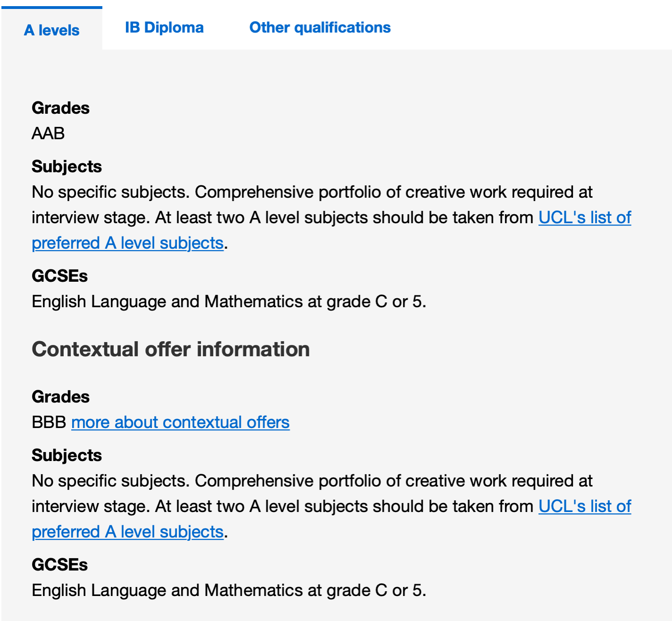Click the Contextual offer information heading
This screenshot has width=672, height=621.
[171, 350]
